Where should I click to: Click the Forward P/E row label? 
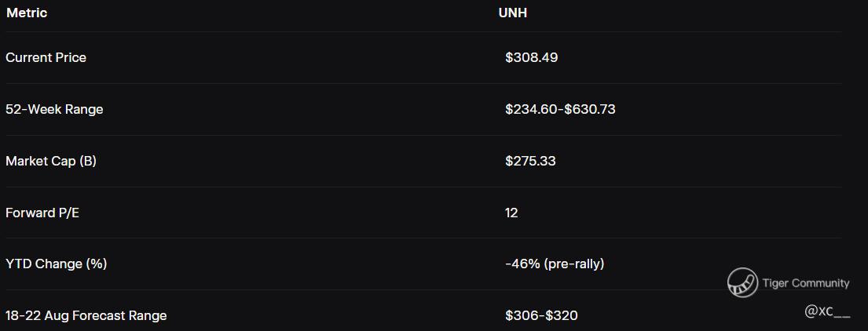42,213
